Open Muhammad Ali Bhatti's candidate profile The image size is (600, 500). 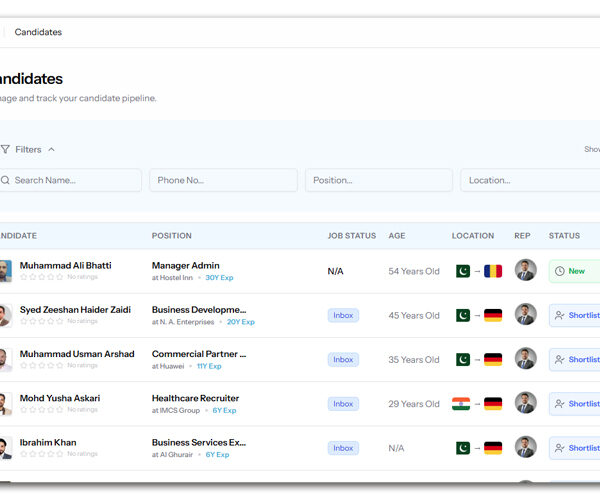(x=66, y=265)
